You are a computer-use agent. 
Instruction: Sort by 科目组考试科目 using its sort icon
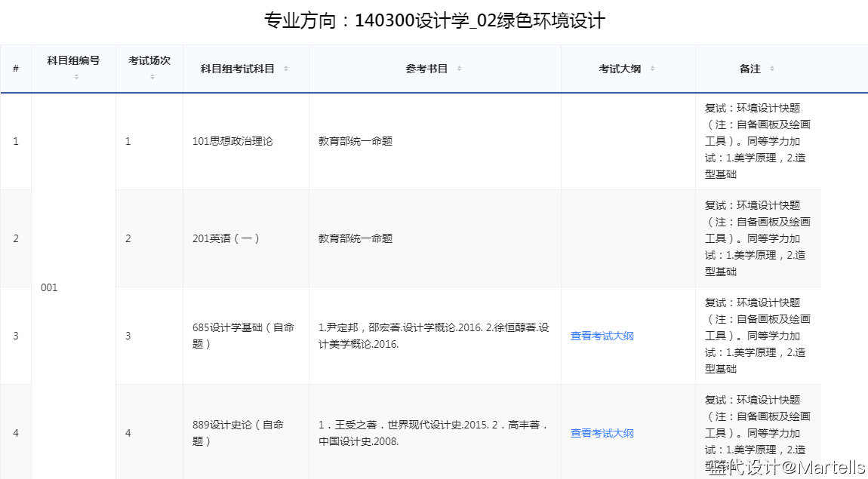click(x=286, y=69)
